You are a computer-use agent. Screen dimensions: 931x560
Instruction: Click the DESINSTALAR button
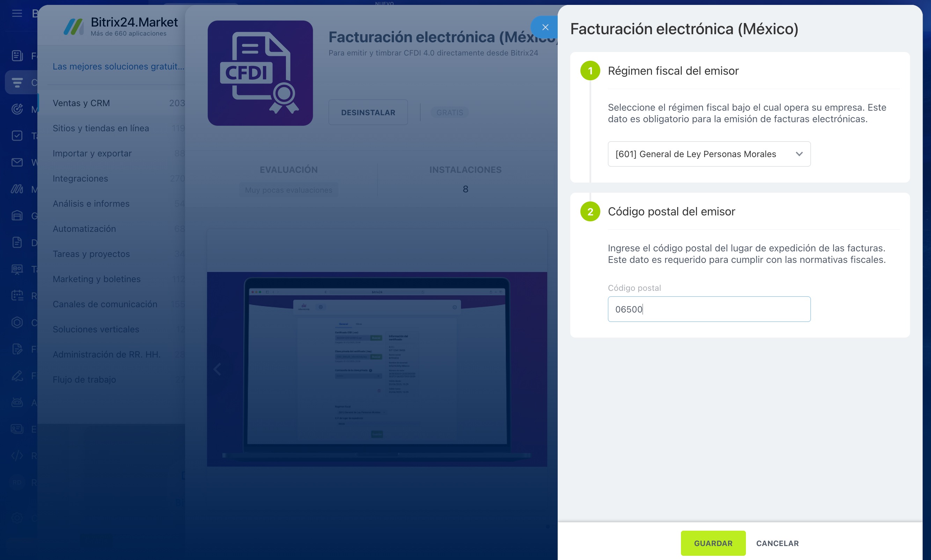tap(368, 112)
